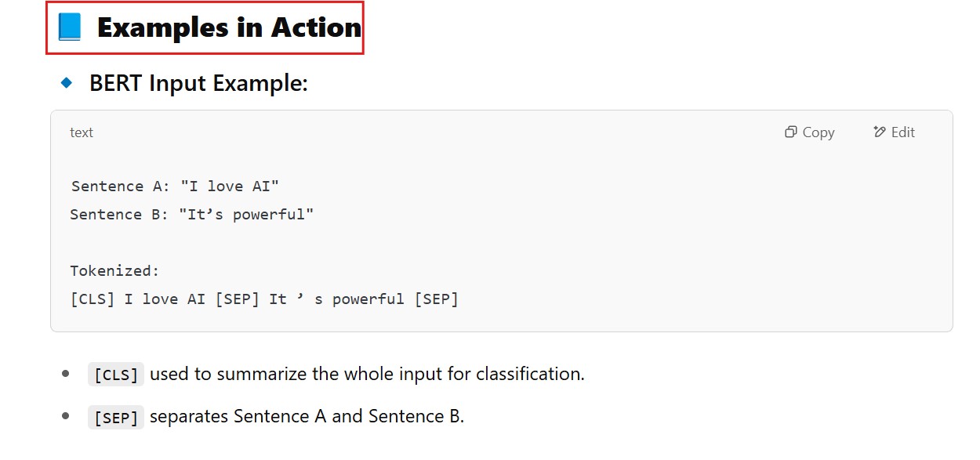
Task: Click the [CLS] token in the tokenized output line
Action: (x=93, y=299)
